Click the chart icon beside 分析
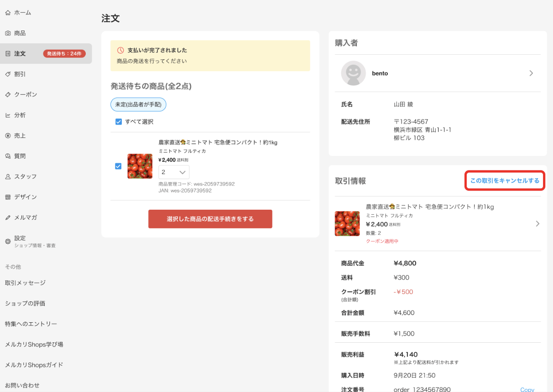Image resolution: width=553 pixels, height=392 pixels. (8, 115)
